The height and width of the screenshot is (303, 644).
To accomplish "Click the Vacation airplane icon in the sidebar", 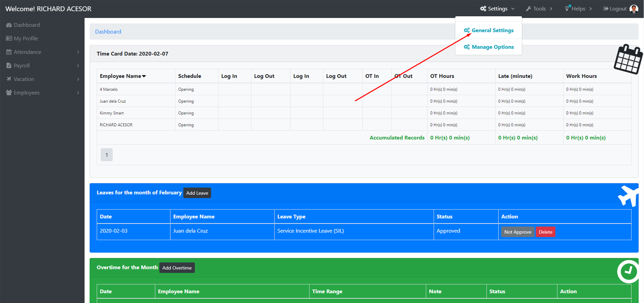I will pos(9,79).
